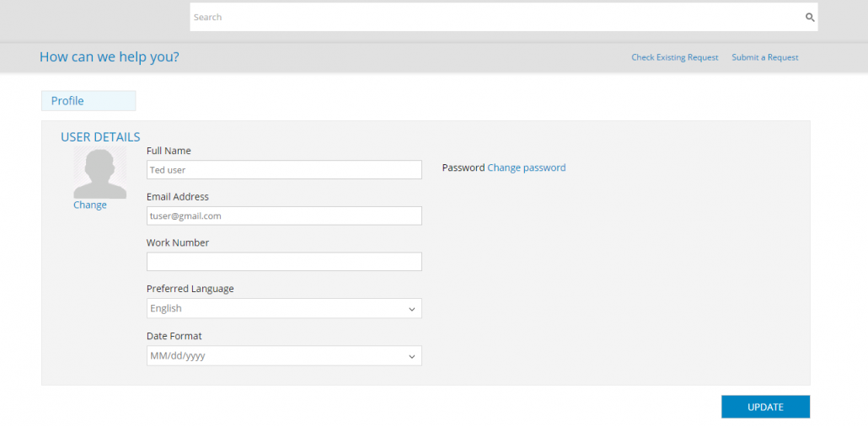Click the empty Work Number field
This screenshot has width=868, height=426.
click(284, 262)
